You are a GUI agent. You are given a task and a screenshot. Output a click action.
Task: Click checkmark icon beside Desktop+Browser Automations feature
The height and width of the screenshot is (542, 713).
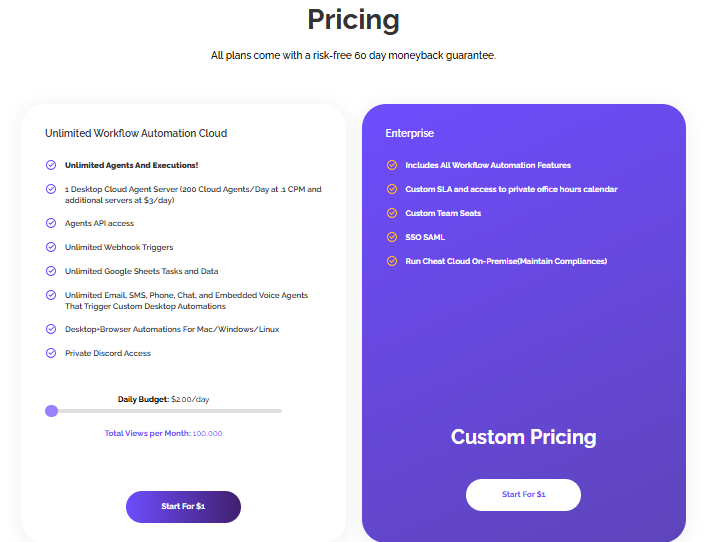[x=51, y=329]
